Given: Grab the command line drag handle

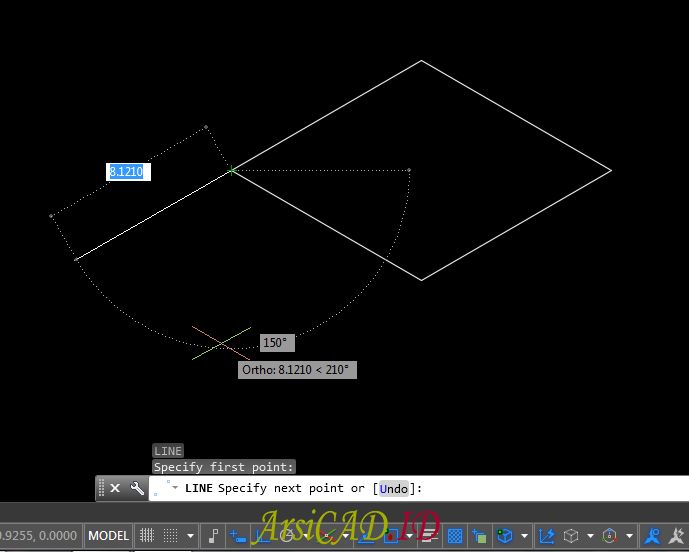Looking at the screenshot, I should click(101, 488).
